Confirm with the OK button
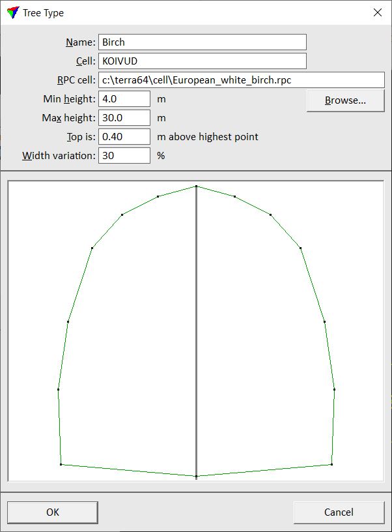Viewport: 392px width, 532px height. click(53, 512)
